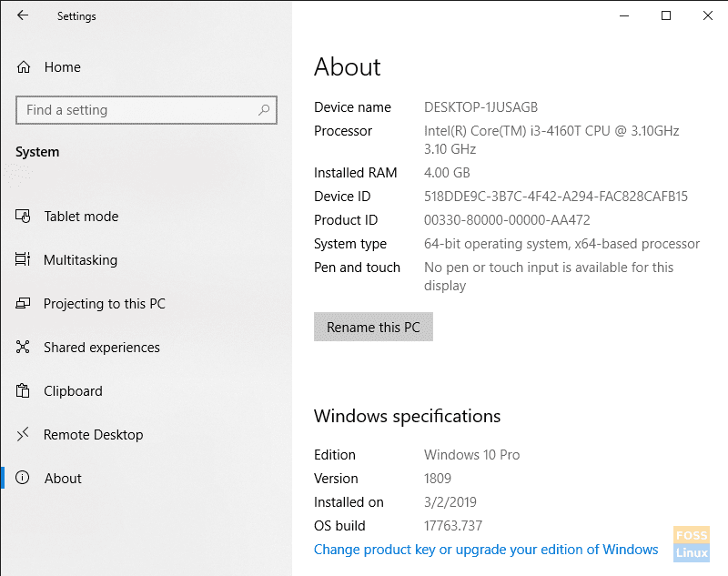728x576 pixels.
Task: Click the search magnifier icon
Action: [x=264, y=110]
